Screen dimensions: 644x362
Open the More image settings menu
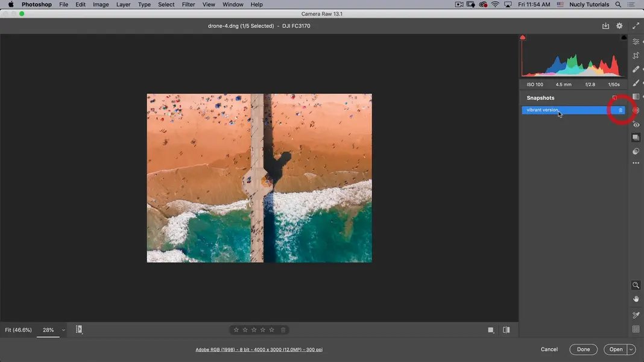[636, 163]
